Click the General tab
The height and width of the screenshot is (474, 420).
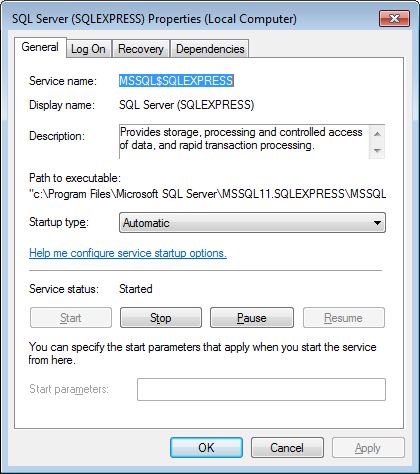click(x=40, y=47)
